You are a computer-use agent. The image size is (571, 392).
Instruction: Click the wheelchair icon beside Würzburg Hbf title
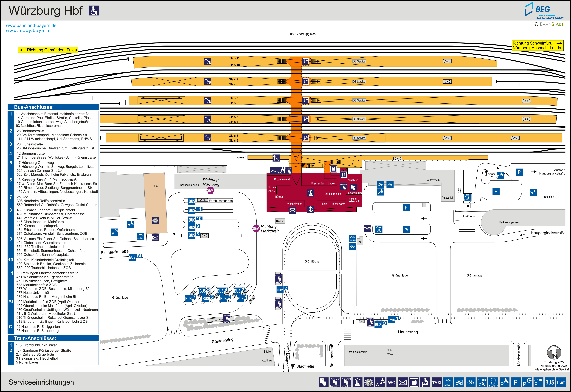click(94, 11)
